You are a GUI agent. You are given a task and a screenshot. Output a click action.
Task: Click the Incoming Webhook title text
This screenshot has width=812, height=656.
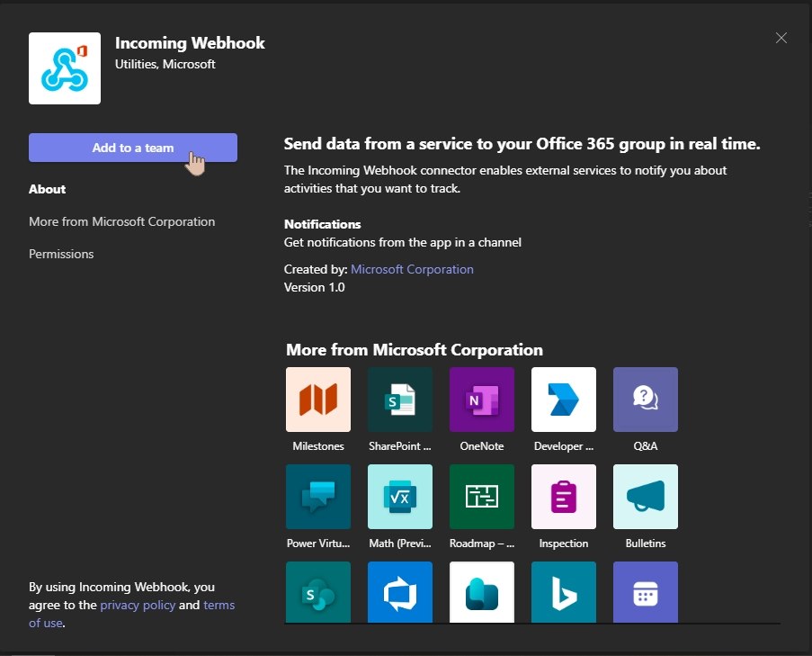tap(190, 43)
